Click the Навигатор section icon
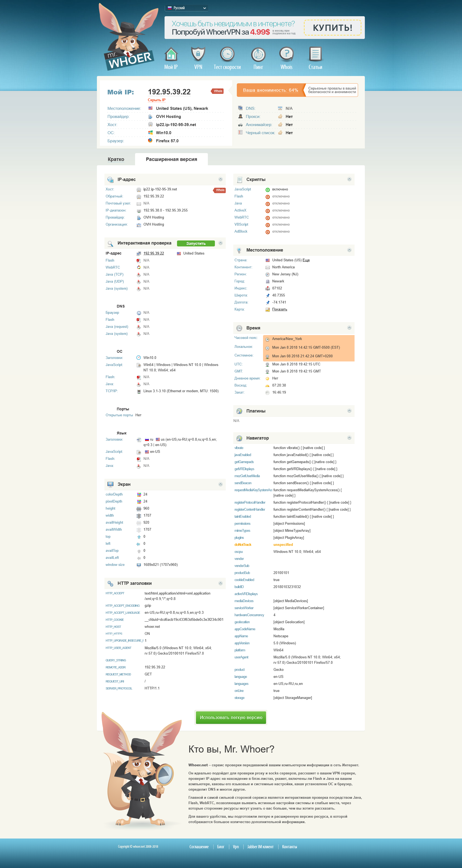This screenshot has height=868, width=462. [239, 438]
